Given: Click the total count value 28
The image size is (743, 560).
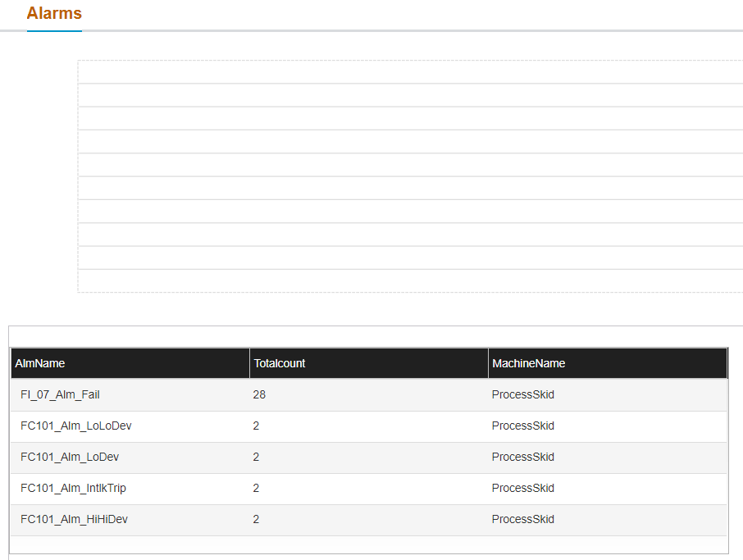Looking at the screenshot, I should [x=259, y=394].
